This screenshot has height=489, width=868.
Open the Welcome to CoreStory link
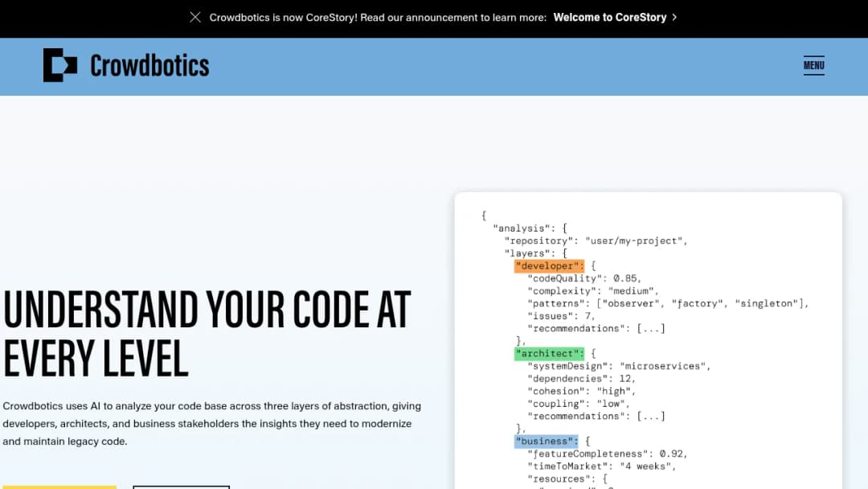pyautogui.click(x=609, y=17)
